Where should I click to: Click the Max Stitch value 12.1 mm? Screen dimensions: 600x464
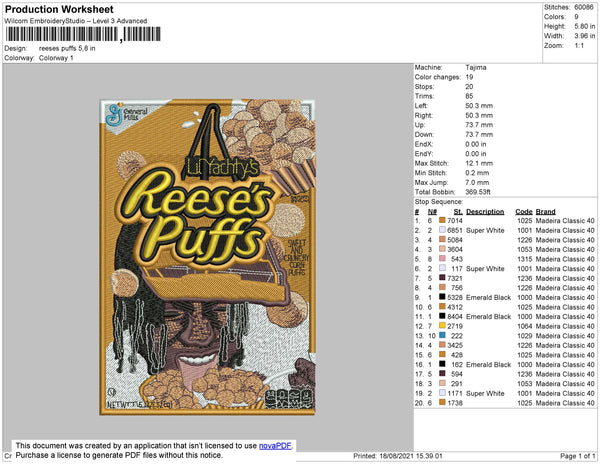click(479, 163)
